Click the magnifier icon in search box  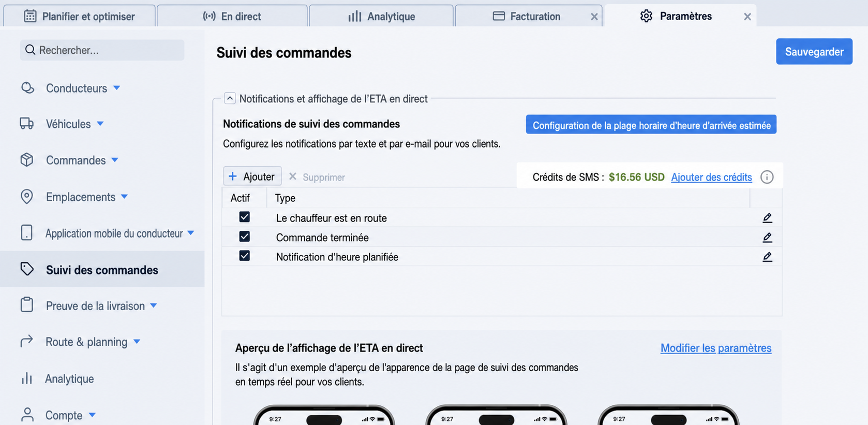[31, 50]
